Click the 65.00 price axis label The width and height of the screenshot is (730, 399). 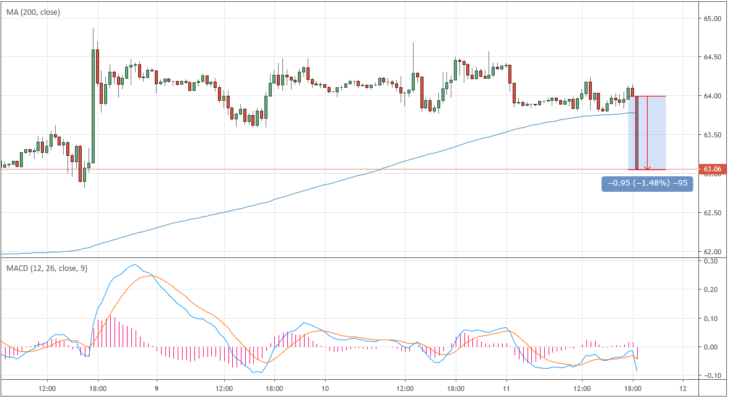pos(712,19)
